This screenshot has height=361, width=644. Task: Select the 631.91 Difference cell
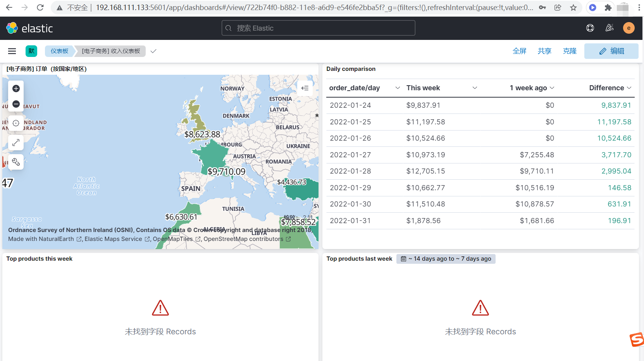619,204
